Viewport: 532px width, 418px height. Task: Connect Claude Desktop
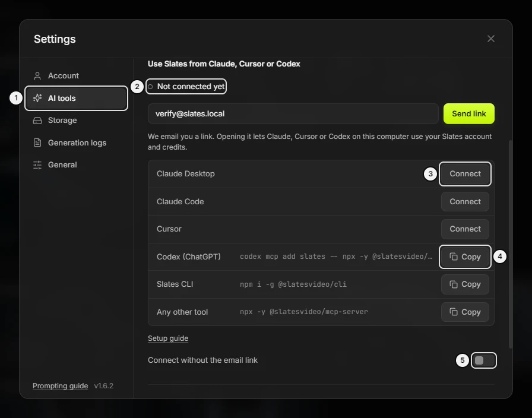465,174
